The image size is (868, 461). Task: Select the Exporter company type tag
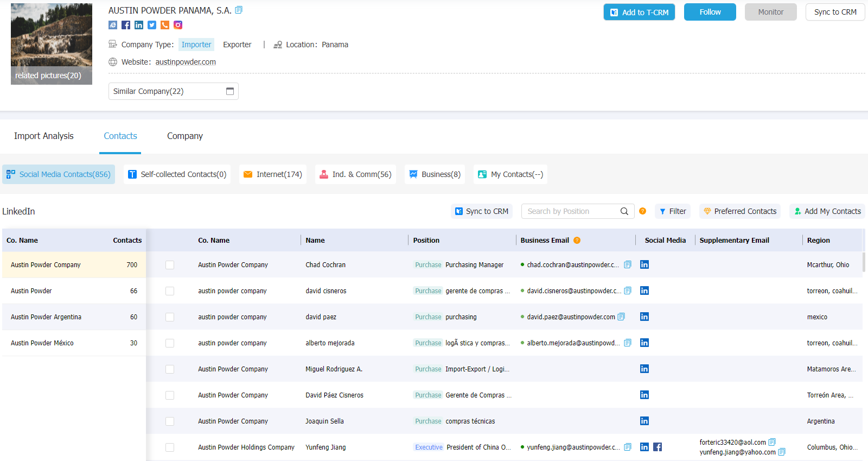(237, 45)
